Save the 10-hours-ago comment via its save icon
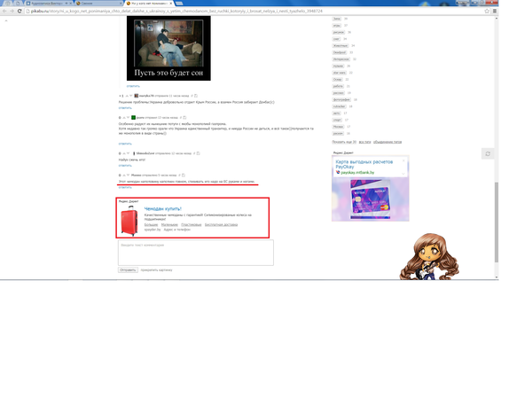Viewport: 532px width, 398px height. (x=184, y=117)
